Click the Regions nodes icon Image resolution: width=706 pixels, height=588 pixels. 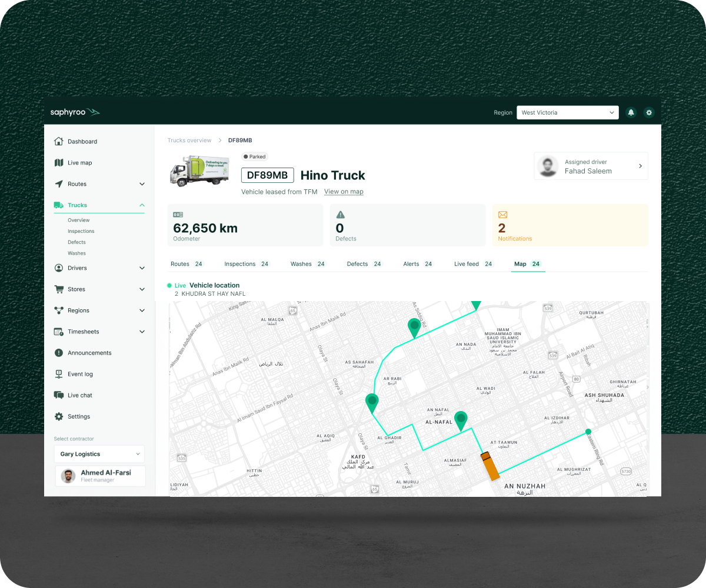click(58, 310)
